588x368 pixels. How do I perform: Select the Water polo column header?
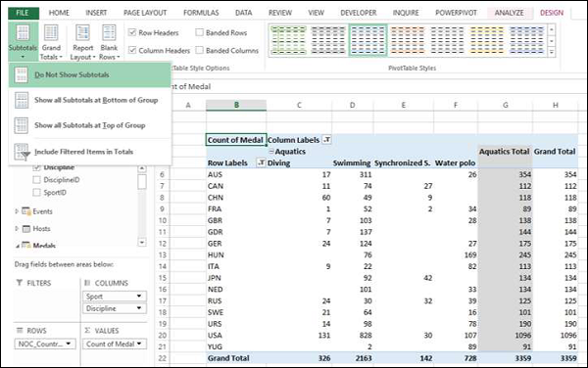click(456, 162)
